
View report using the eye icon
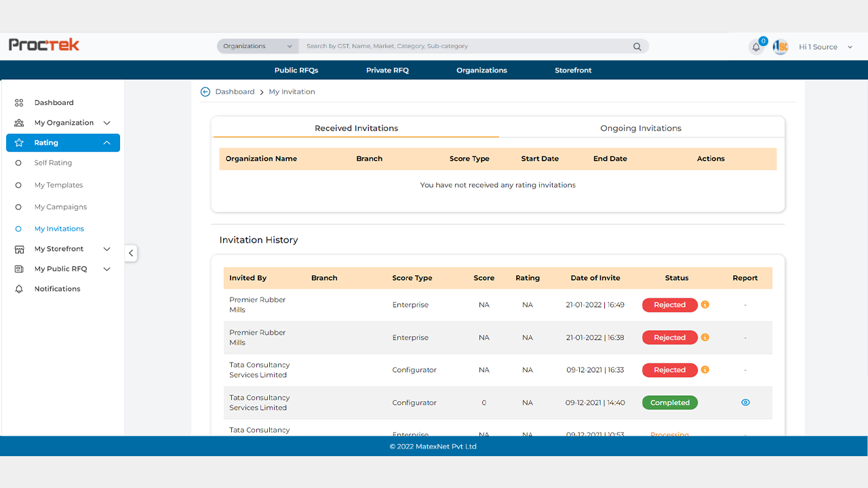click(x=745, y=403)
